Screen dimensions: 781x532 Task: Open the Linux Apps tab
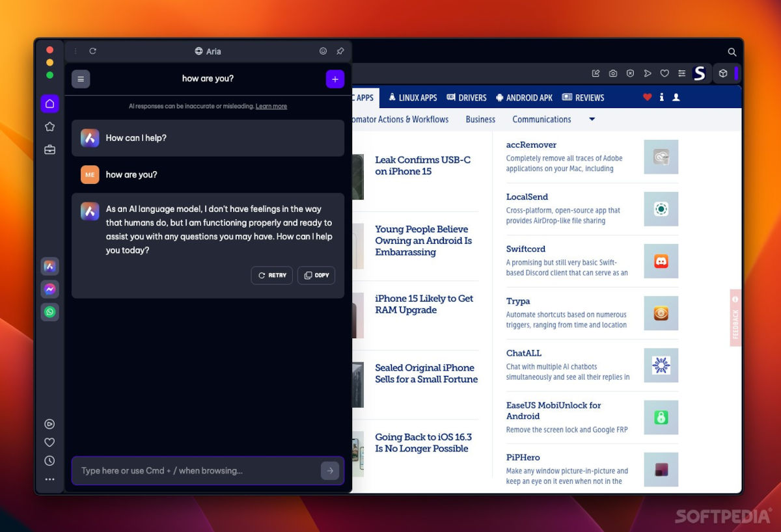pos(413,98)
